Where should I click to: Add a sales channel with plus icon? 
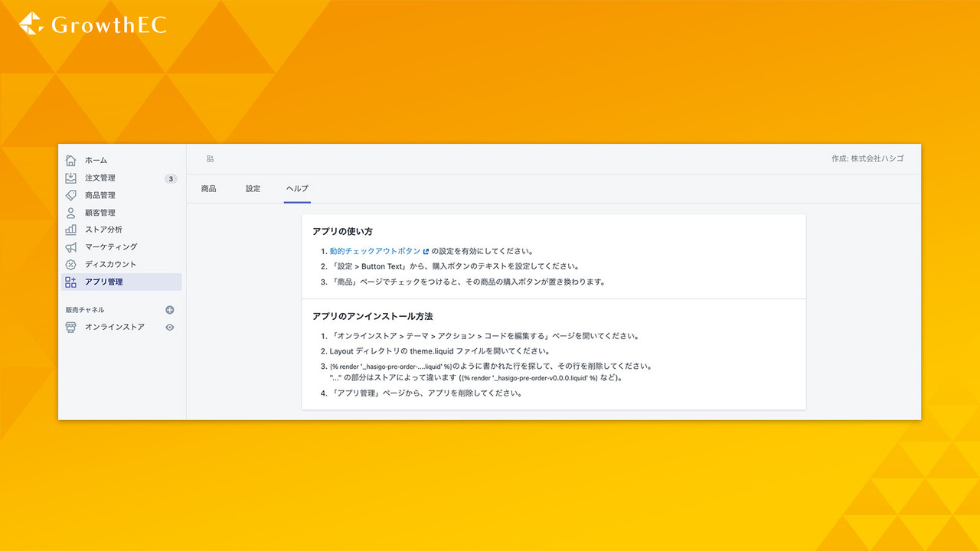pos(170,310)
